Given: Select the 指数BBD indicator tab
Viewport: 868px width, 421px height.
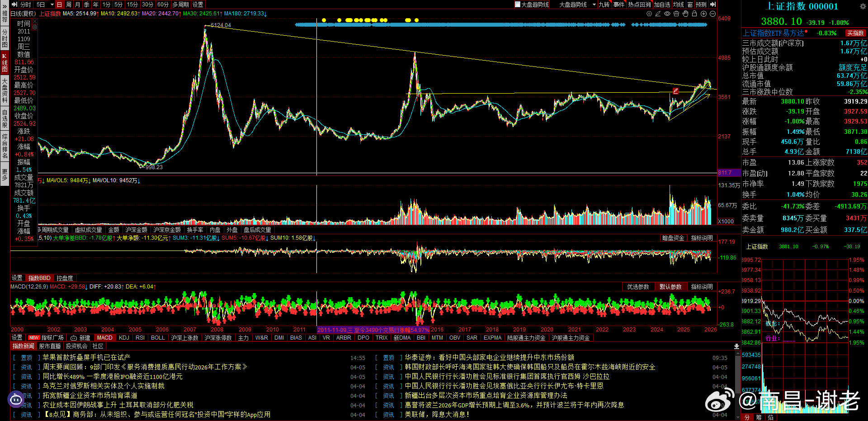Looking at the screenshot, I should coord(39,278).
